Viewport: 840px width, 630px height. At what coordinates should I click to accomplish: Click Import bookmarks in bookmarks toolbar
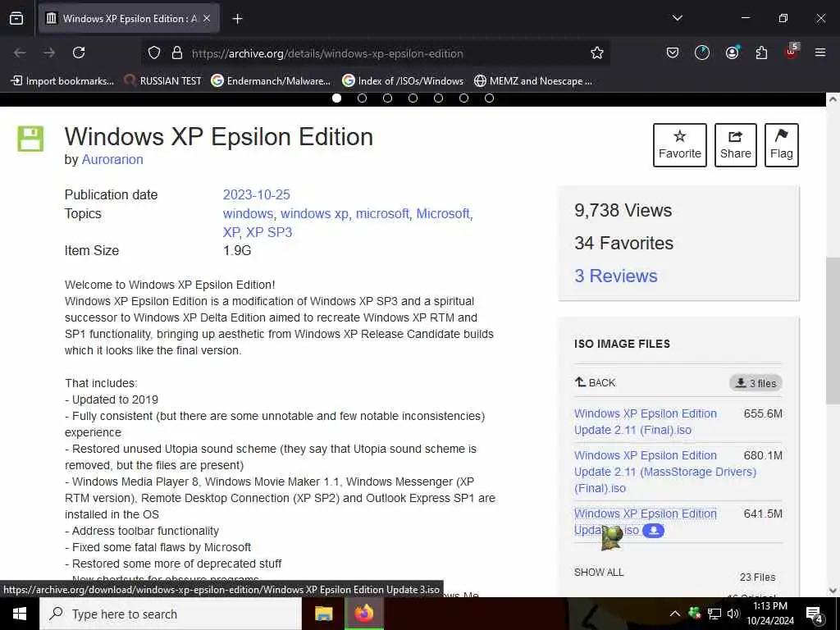(x=62, y=81)
